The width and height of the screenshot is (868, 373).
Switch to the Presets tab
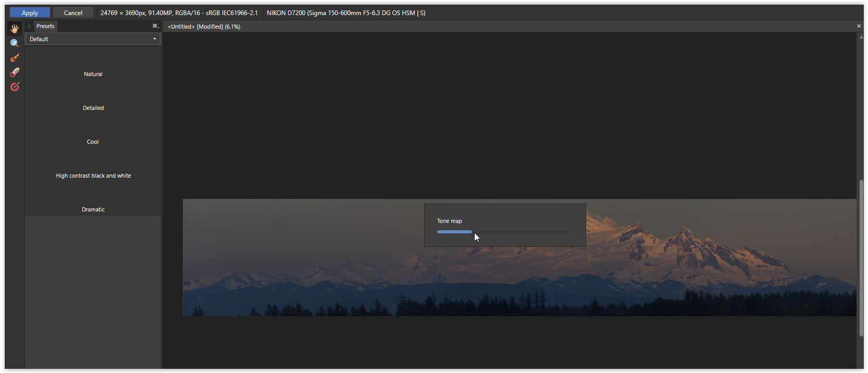coord(45,26)
